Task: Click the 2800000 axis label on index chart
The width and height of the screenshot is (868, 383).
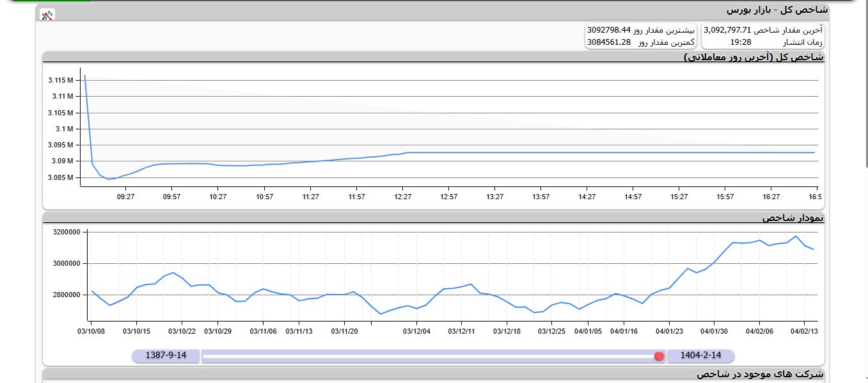Action: pyautogui.click(x=67, y=295)
